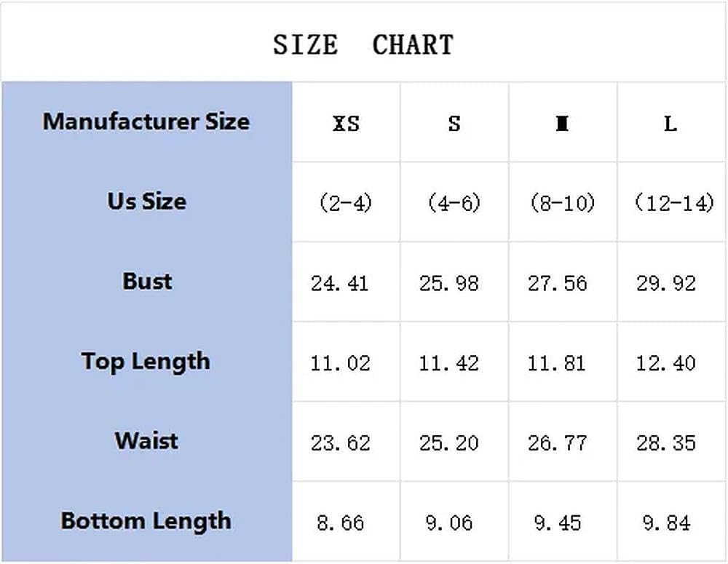Viewport: 728px width, 564px height.
Task: Select top length value 11.42
Action: point(448,363)
